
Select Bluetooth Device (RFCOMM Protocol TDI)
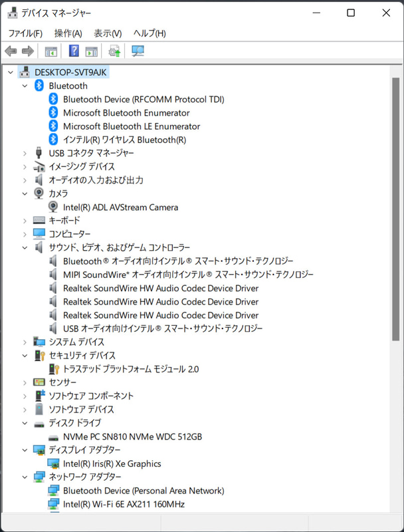pos(144,99)
